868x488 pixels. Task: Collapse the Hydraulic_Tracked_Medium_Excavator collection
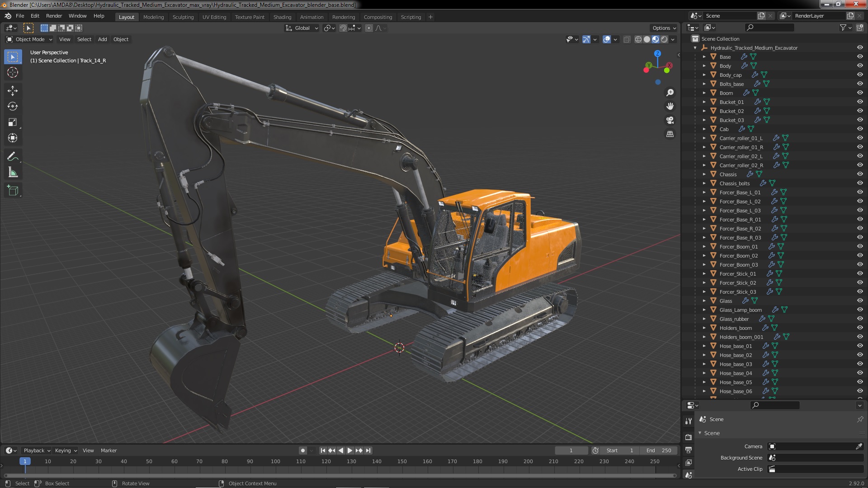695,48
